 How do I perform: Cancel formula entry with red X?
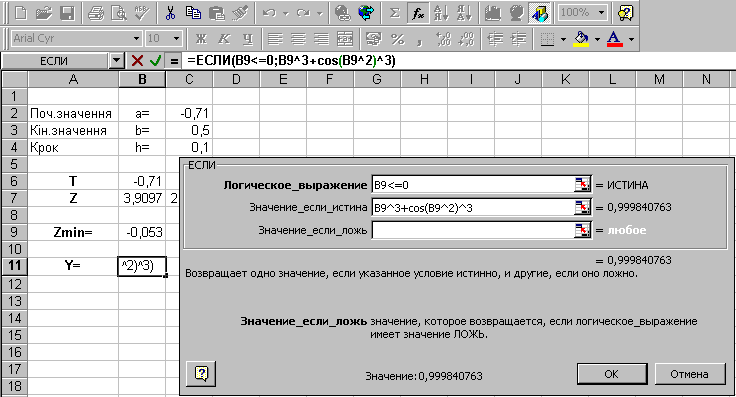pos(137,61)
